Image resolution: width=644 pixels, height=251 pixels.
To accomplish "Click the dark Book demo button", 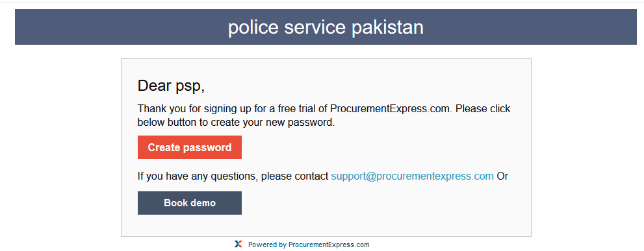I will [189, 202].
